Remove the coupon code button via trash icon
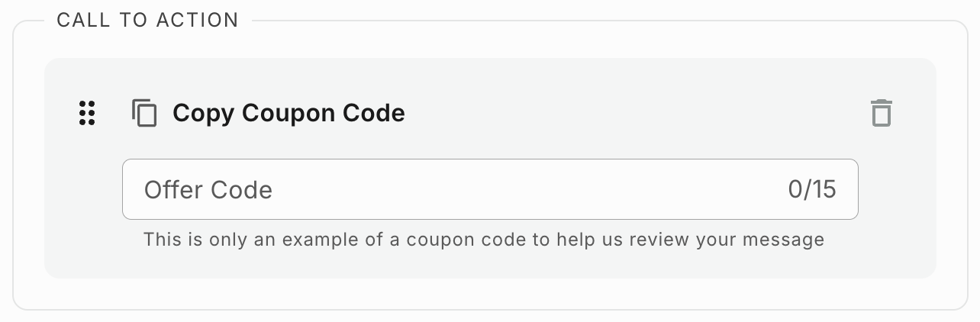 pyautogui.click(x=882, y=113)
